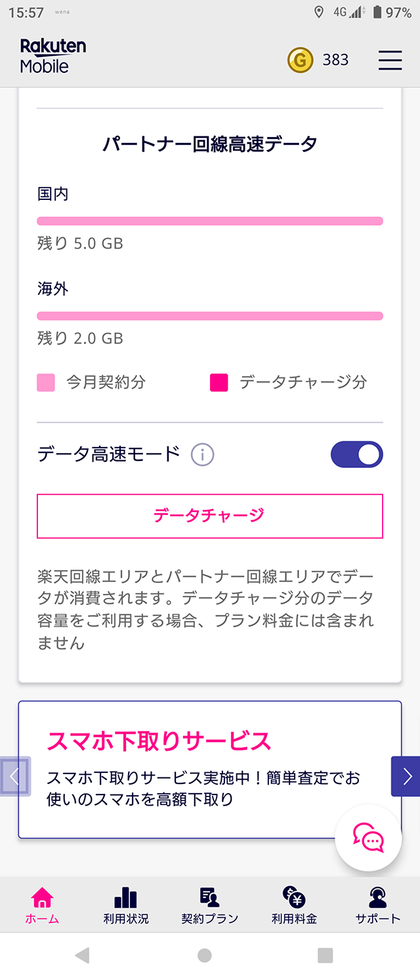Show the next banner slide

click(407, 776)
